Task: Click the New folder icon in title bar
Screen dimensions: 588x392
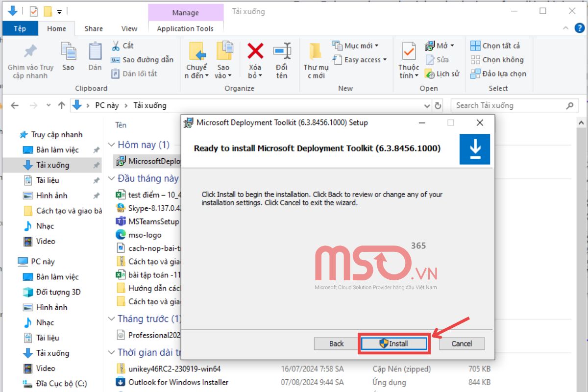Action: [x=48, y=11]
